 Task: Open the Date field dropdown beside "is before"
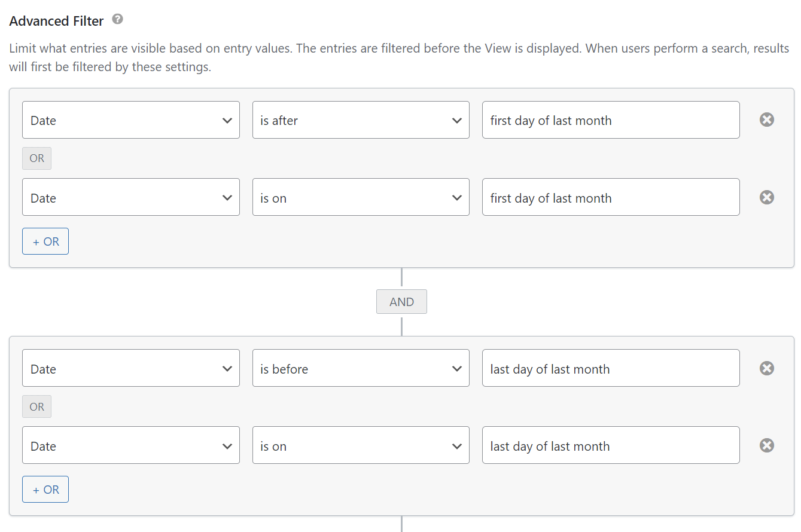tap(130, 368)
